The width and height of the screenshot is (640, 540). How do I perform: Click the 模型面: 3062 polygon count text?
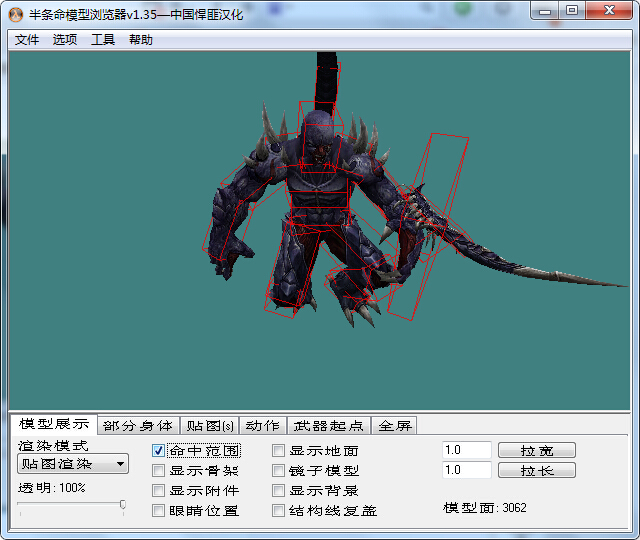[x=484, y=508]
